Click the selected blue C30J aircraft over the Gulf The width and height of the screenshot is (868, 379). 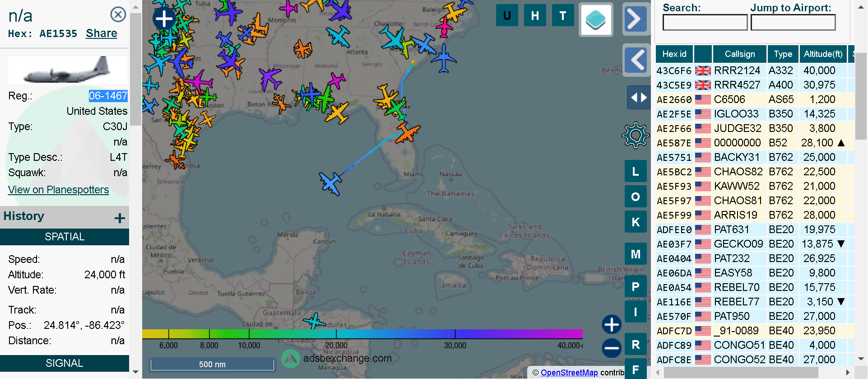[x=331, y=183]
